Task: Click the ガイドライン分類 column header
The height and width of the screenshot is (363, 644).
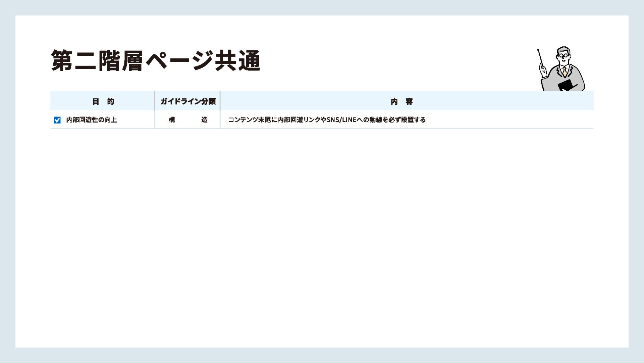Action: (x=187, y=101)
